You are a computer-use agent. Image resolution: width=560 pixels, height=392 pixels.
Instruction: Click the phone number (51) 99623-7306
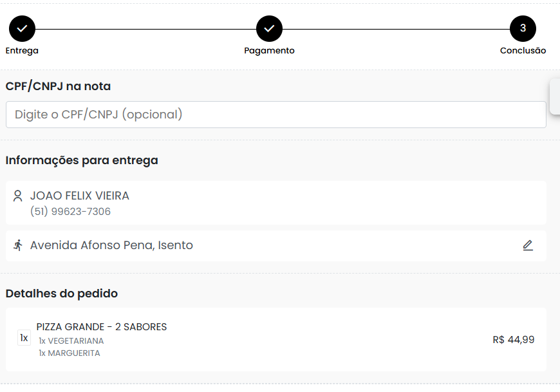(x=70, y=212)
